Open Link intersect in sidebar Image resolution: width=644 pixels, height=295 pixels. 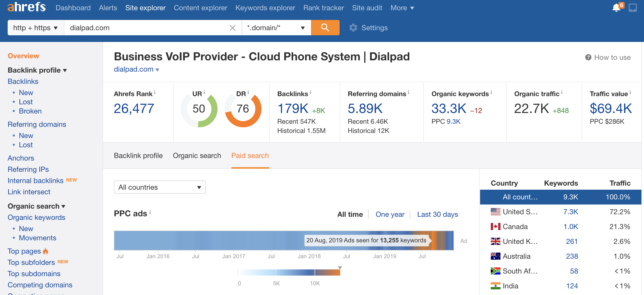click(29, 192)
